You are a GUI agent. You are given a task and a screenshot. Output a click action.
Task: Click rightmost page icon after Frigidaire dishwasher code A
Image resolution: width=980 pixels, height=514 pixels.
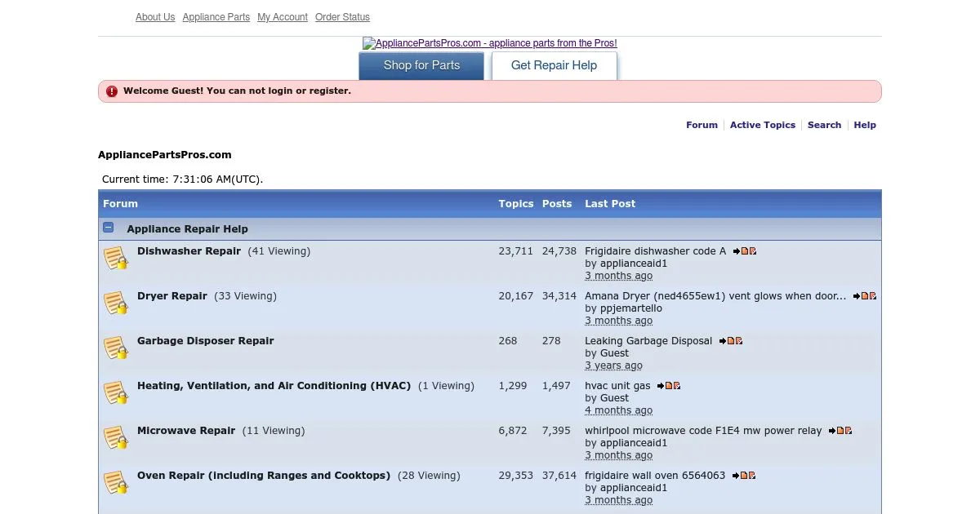click(753, 251)
